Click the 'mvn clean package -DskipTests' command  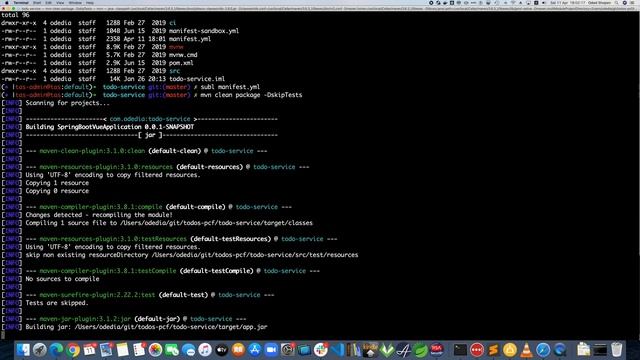251,95
